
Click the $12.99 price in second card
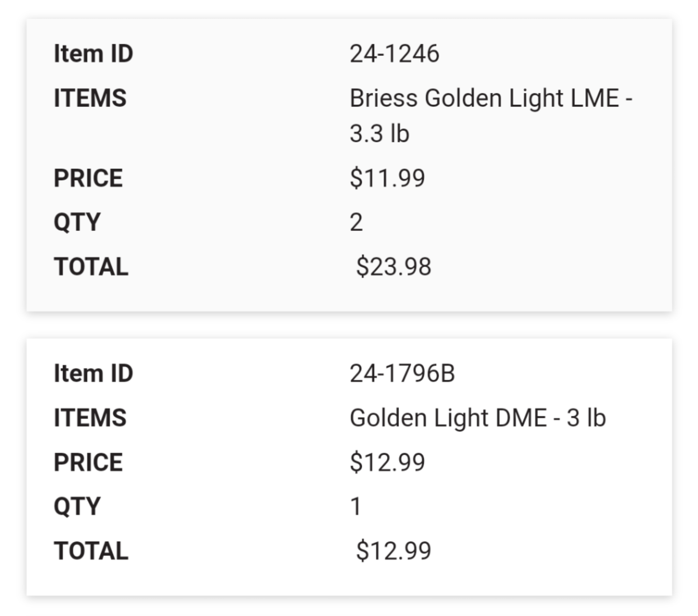[387, 462]
